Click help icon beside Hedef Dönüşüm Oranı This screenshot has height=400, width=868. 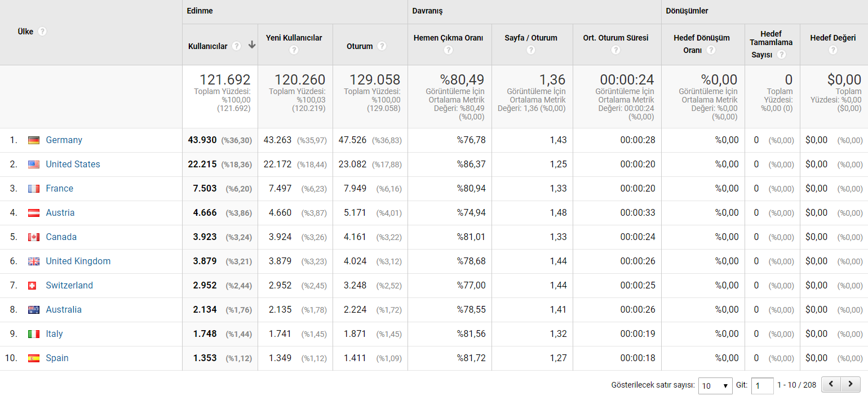click(711, 50)
